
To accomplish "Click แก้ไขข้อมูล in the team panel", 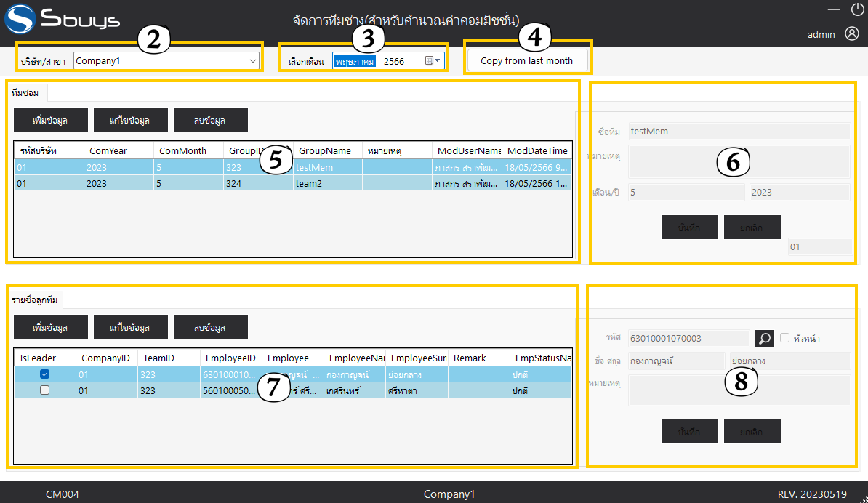I will 130,120.
